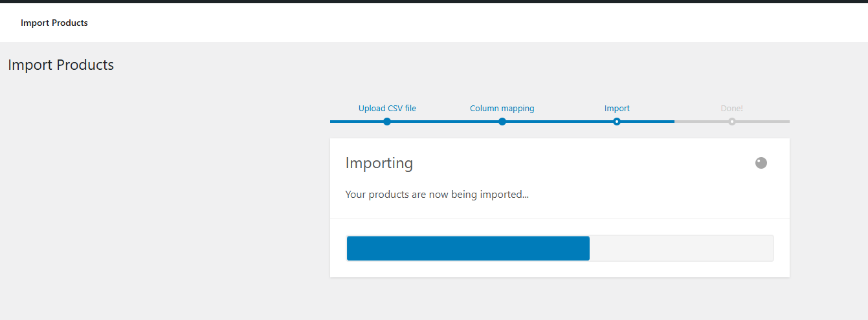This screenshot has width=868, height=320.
Task: Click the filled blue portion of progress bar
Action: click(468, 248)
